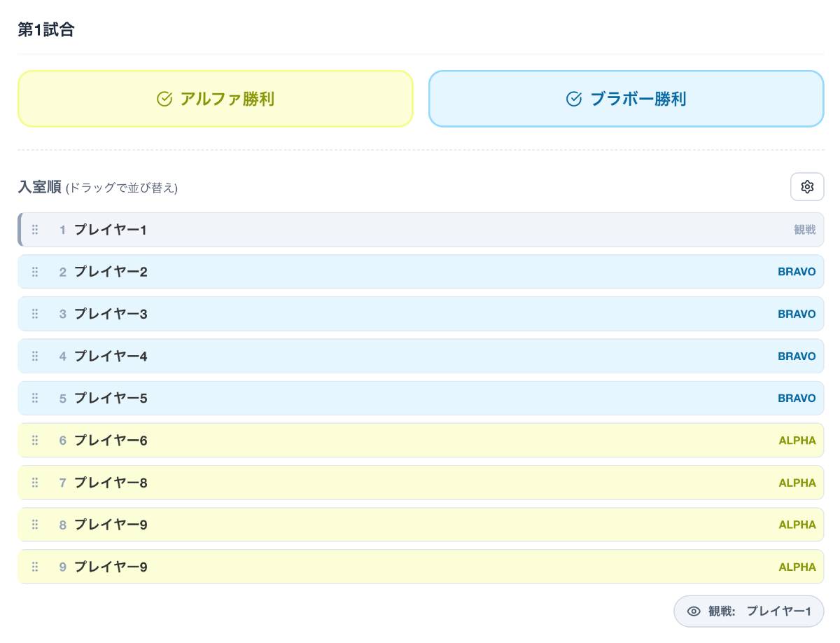Open the entry order settings gear
Image resolution: width=840 pixels, height=643 pixels.
pyautogui.click(x=807, y=187)
